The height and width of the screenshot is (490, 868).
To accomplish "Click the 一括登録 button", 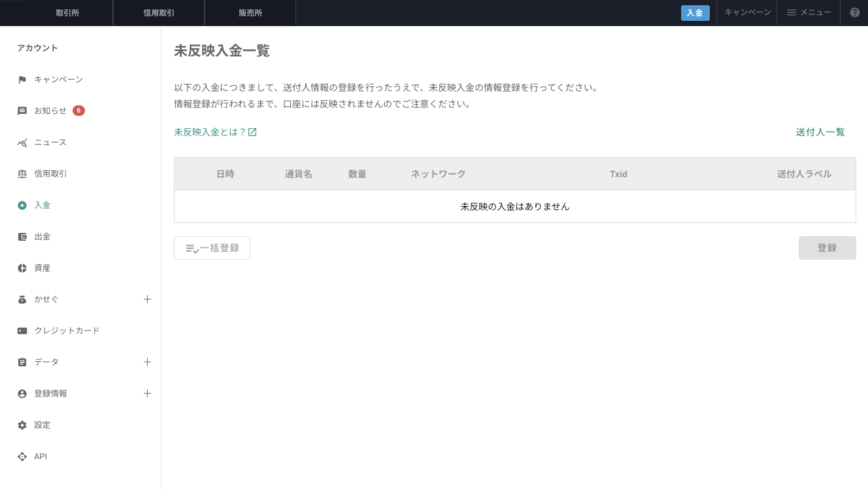I will pyautogui.click(x=212, y=248).
